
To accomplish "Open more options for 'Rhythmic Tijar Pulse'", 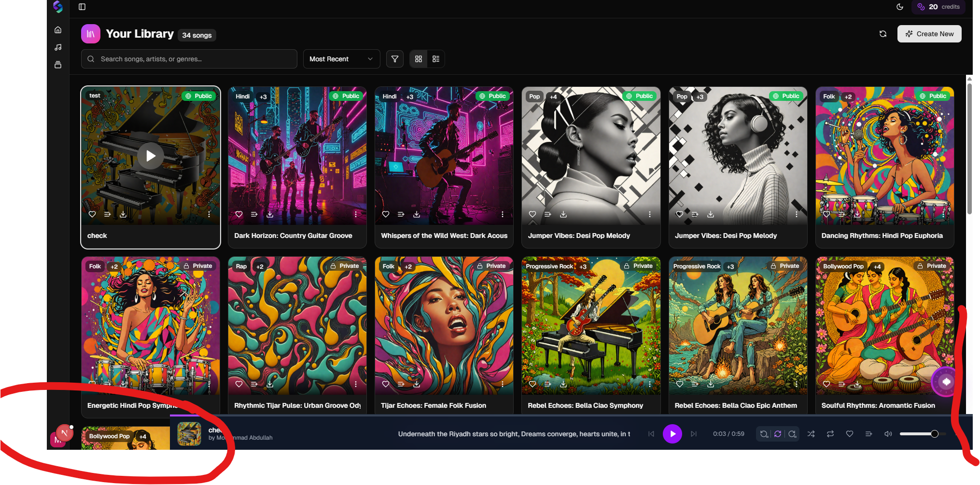I will coord(356,384).
